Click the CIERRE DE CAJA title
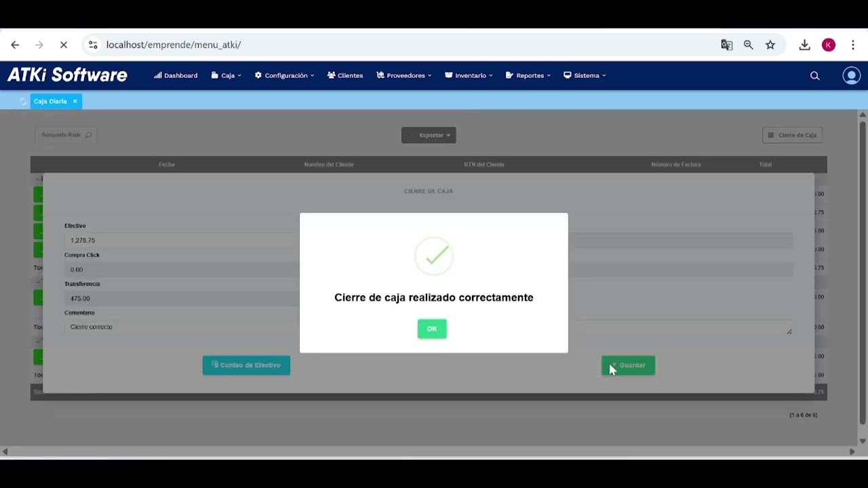This screenshot has height=488, width=868. (x=429, y=191)
